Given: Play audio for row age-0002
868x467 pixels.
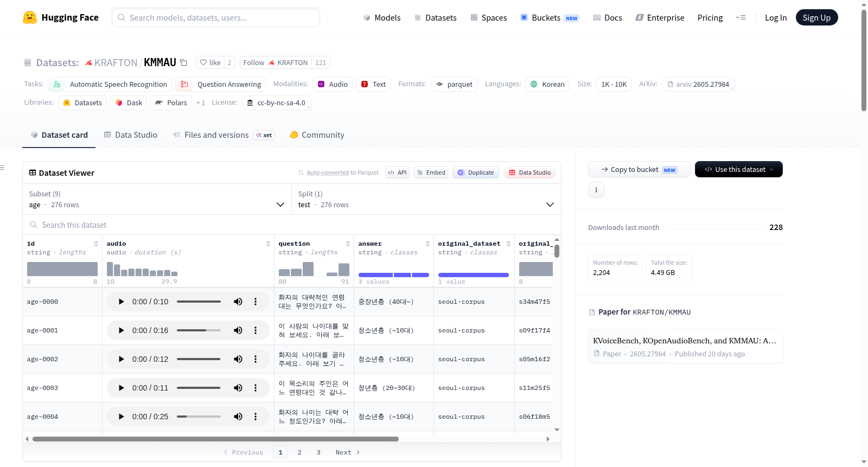Looking at the screenshot, I should [121, 359].
